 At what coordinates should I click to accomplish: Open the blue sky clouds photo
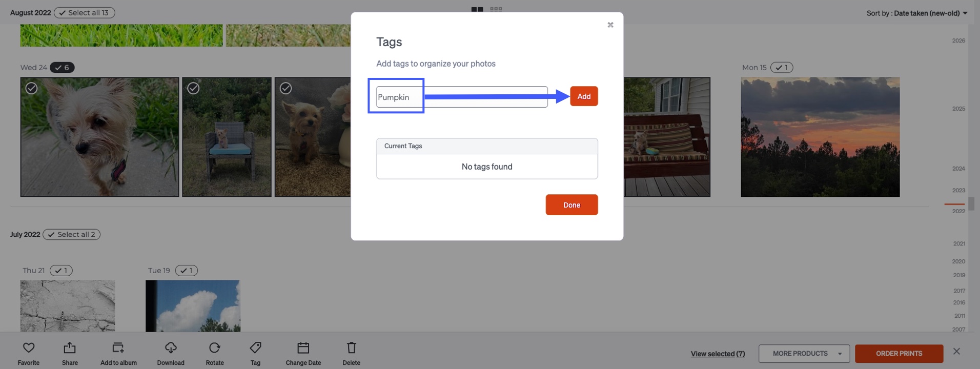(x=193, y=306)
